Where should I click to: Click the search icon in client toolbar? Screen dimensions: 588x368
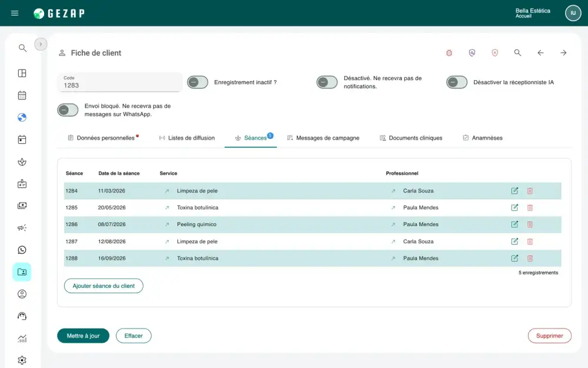point(517,53)
